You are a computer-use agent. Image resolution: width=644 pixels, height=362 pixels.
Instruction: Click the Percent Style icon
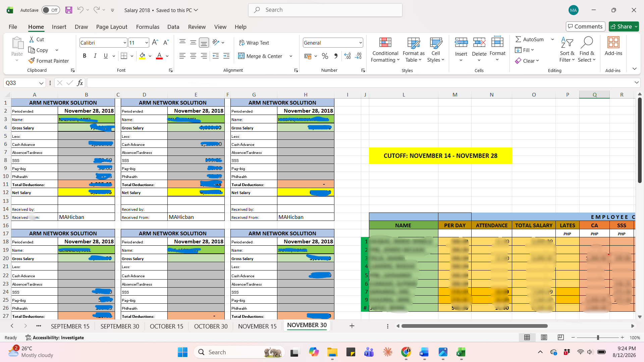point(325,56)
